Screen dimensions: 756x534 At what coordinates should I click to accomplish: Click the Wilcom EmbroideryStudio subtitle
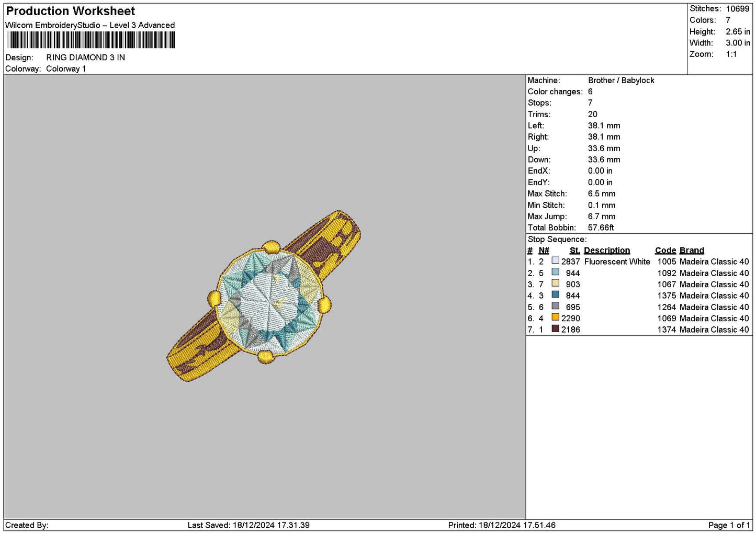coord(90,25)
